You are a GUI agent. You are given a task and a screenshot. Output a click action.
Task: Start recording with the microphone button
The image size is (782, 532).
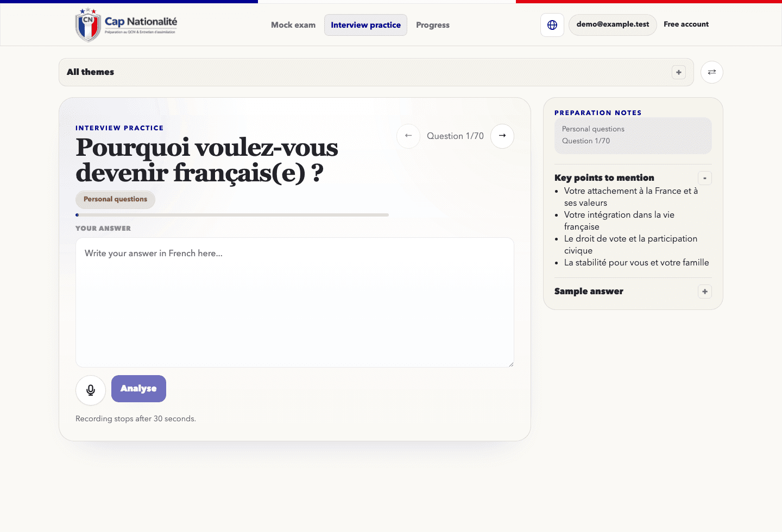(x=91, y=390)
